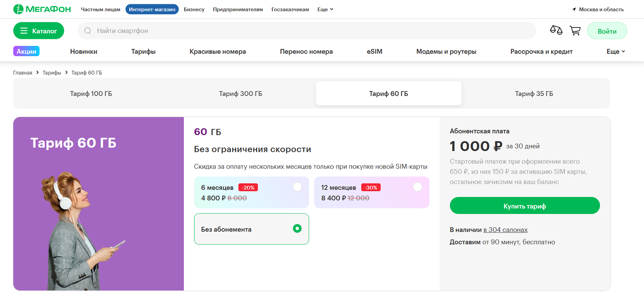This screenshot has width=644, height=298.
Task: Click the location pin for Москва и область
Action: point(574,9)
